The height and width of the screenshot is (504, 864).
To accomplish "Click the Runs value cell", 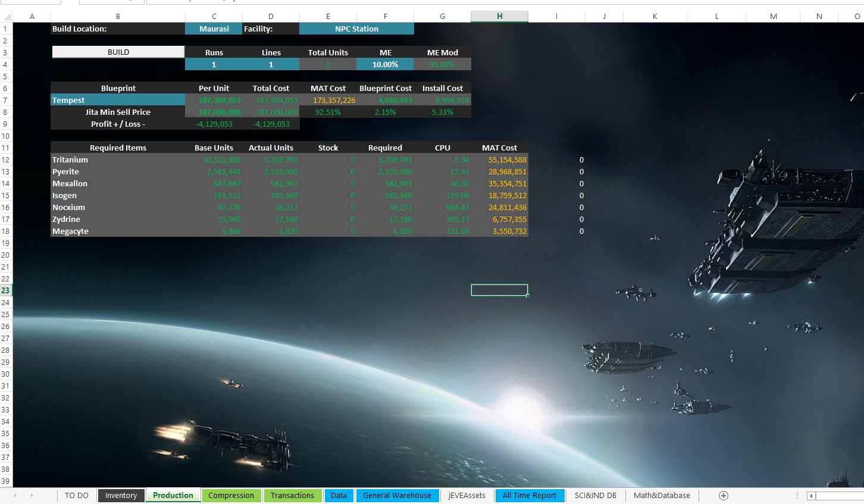I will click(214, 64).
